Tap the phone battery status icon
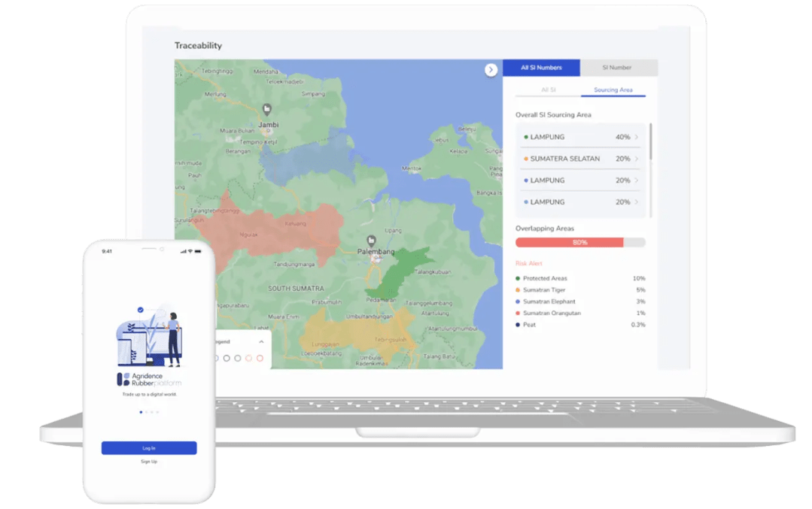 [x=198, y=251]
